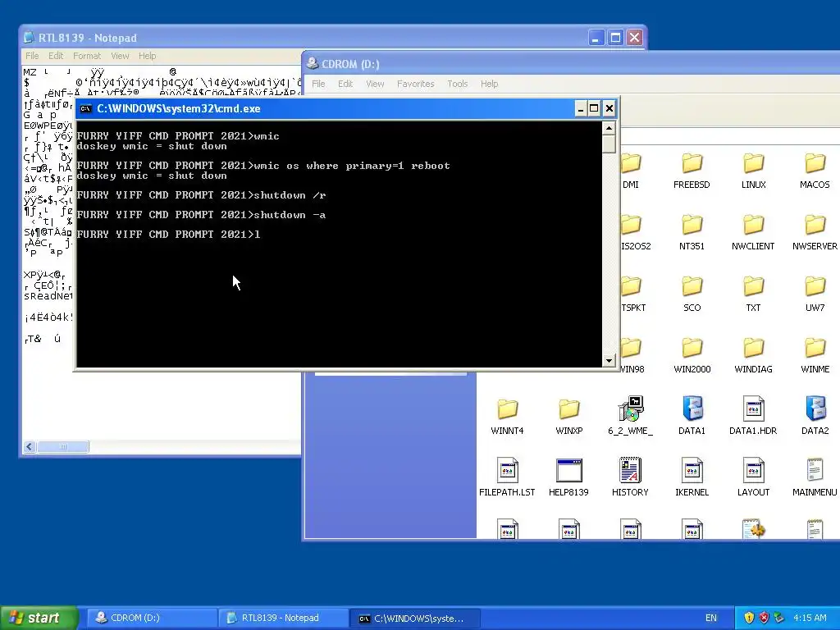Select the FILEPATH.LST file

tap(507, 478)
